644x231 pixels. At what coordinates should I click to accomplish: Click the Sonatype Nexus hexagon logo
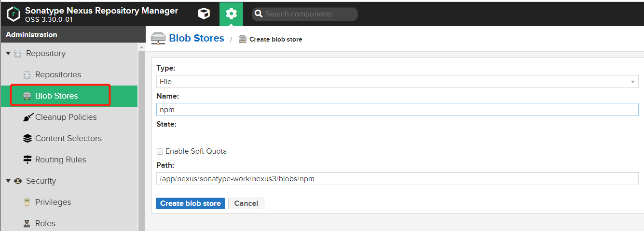(x=13, y=14)
